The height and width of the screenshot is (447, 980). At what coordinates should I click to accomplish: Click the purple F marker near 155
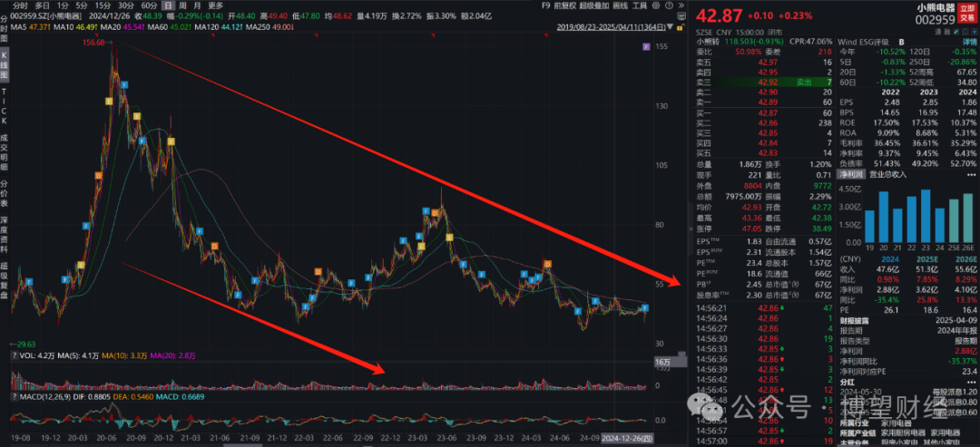[x=646, y=47]
